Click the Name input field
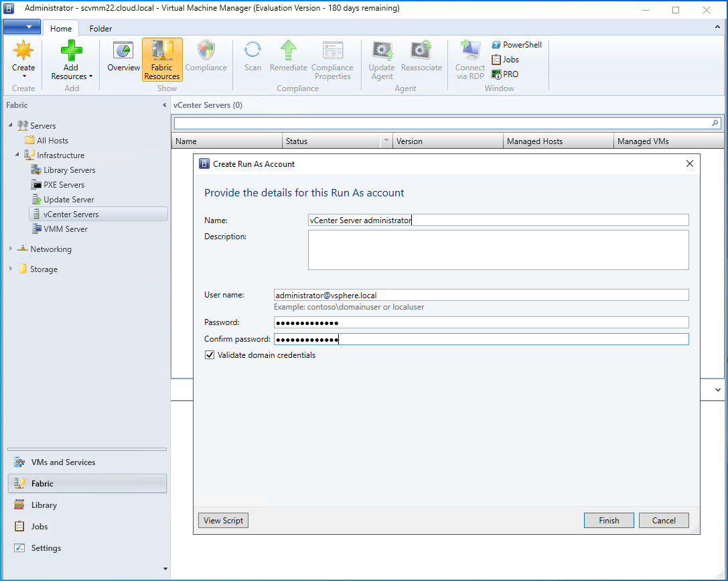 pos(498,220)
